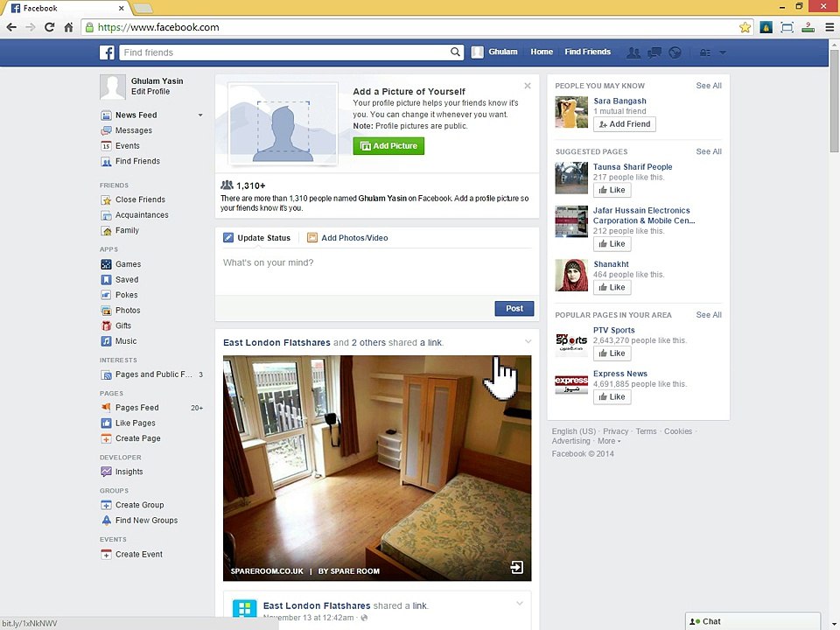
Task: Click the Facebook logo icon in header
Action: [x=107, y=52]
